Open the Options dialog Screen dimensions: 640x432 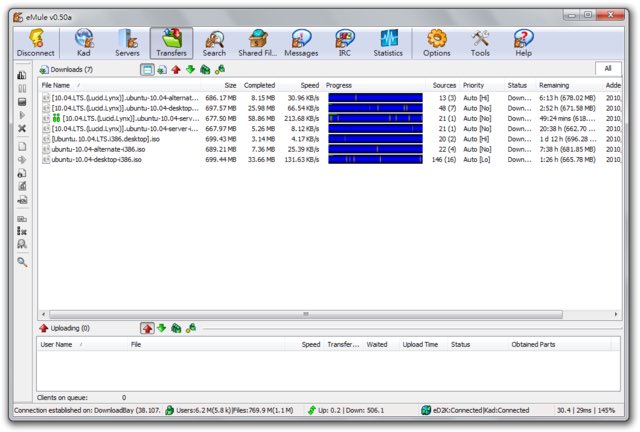coord(437,43)
